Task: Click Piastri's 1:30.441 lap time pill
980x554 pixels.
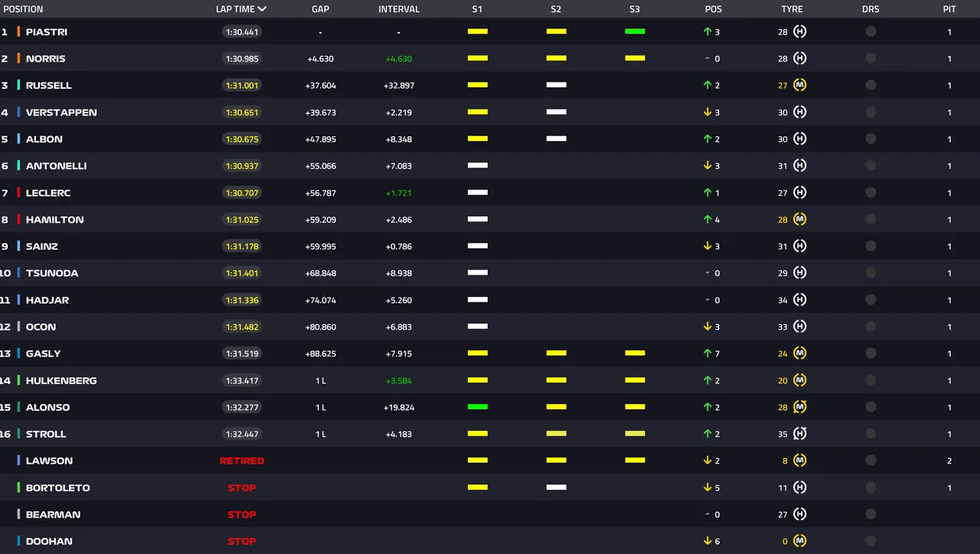Action: [x=242, y=32]
